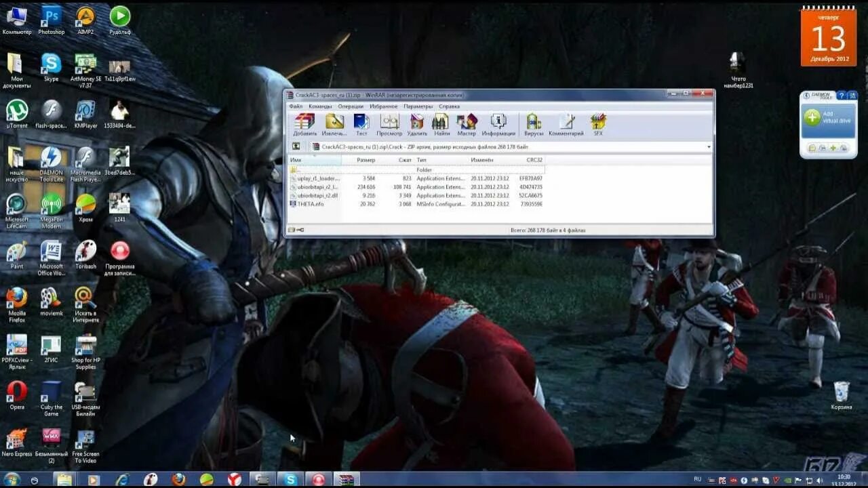Click the Cuby the Game desktop icon

pyautogui.click(x=52, y=399)
